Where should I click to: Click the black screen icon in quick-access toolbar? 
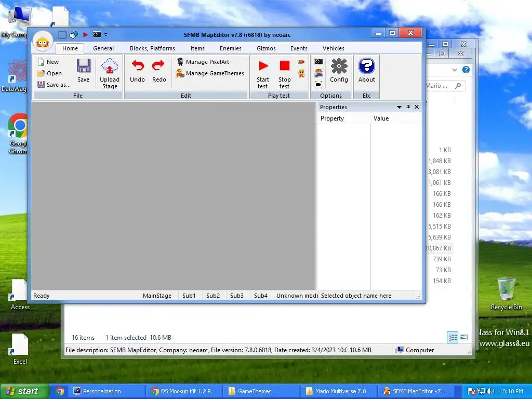97,34
